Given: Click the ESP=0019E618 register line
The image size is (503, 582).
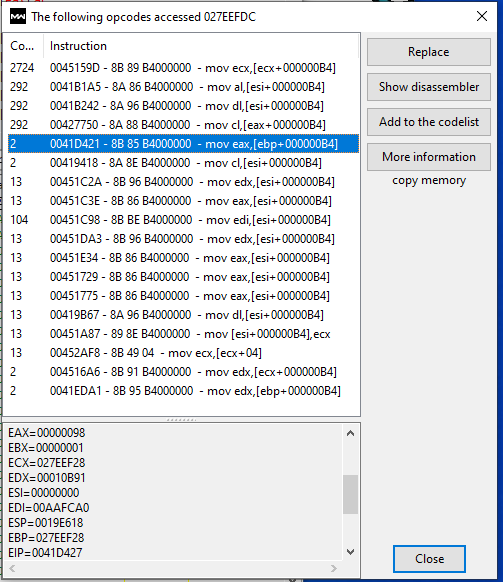Looking at the screenshot, I should (45, 523).
